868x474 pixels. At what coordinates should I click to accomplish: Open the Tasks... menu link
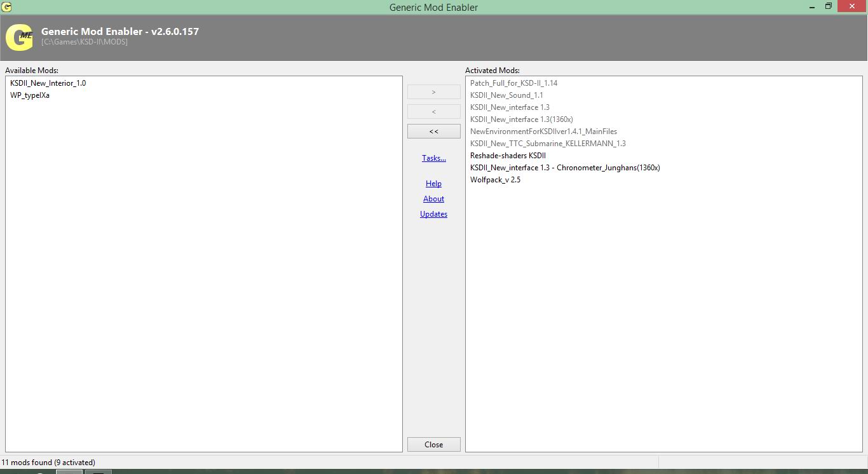coord(433,158)
